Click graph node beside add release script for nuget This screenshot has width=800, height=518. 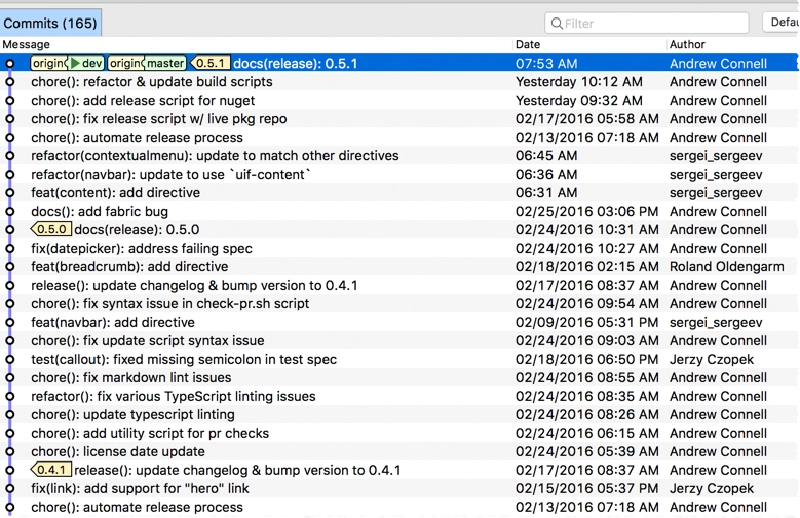click(x=9, y=101)
